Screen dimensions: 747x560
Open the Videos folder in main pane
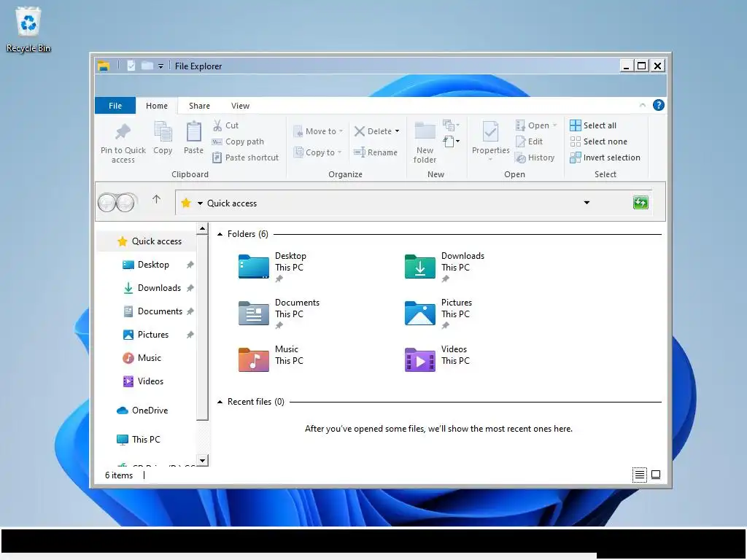[419, 359]
